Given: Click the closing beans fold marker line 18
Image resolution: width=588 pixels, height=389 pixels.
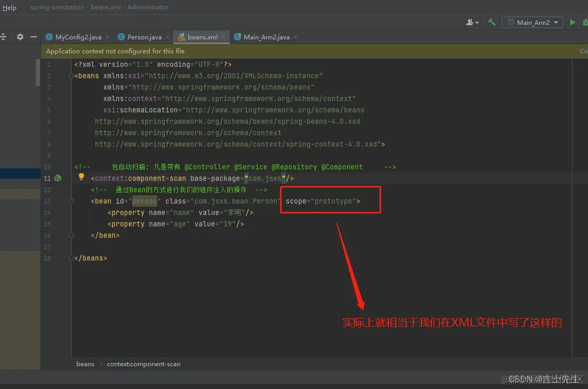Looking at the screenshot, I should (71, 258).
